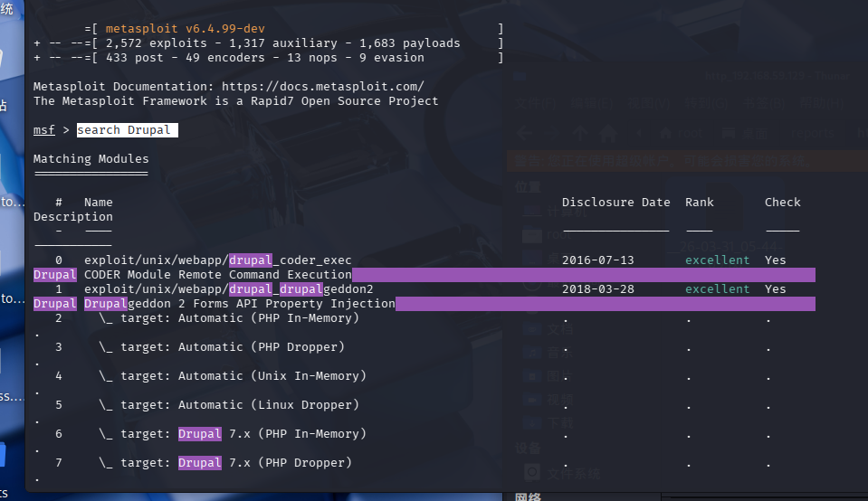Image resolution: width=868 pixels, height=501 pixels.
Task: Click the '1,683 payloads' count
Action: click(410, 43)
